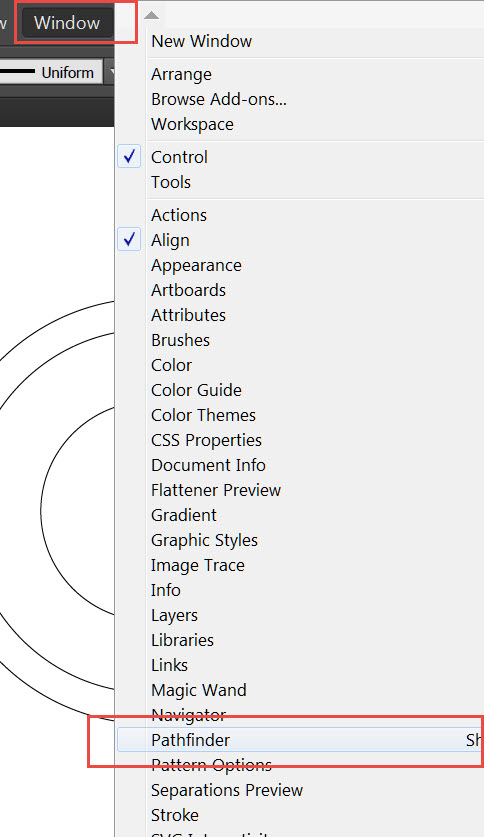484x837 pixels.
Task: Open the Graphic Styles panel
Action: pyautogui.click(x=204, y=540)
